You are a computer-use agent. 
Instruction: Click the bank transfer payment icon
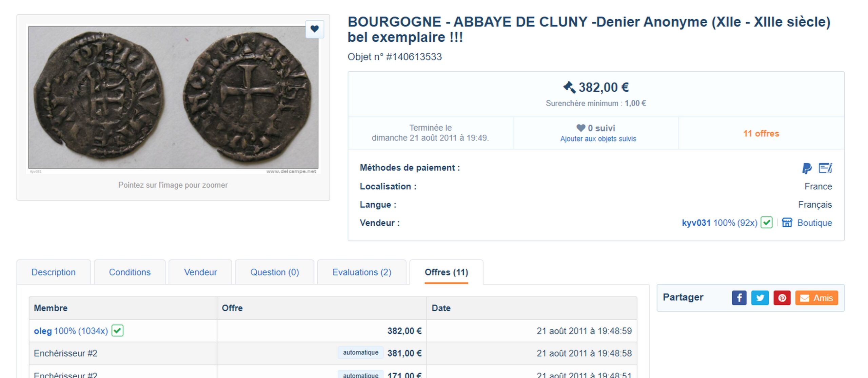point(825,168)
